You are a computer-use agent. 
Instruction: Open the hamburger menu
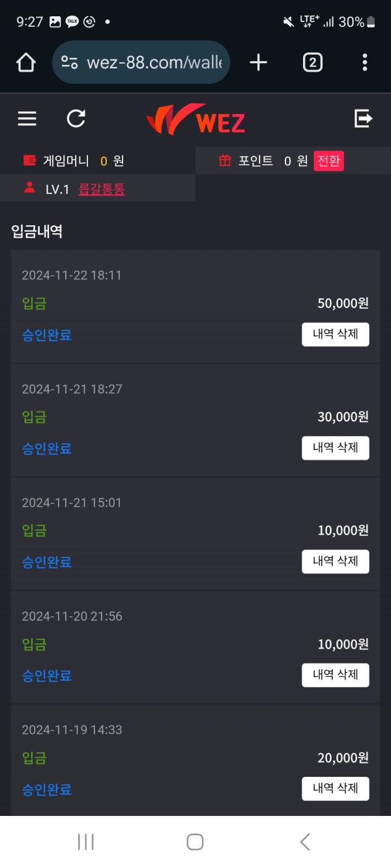point(27,119)
